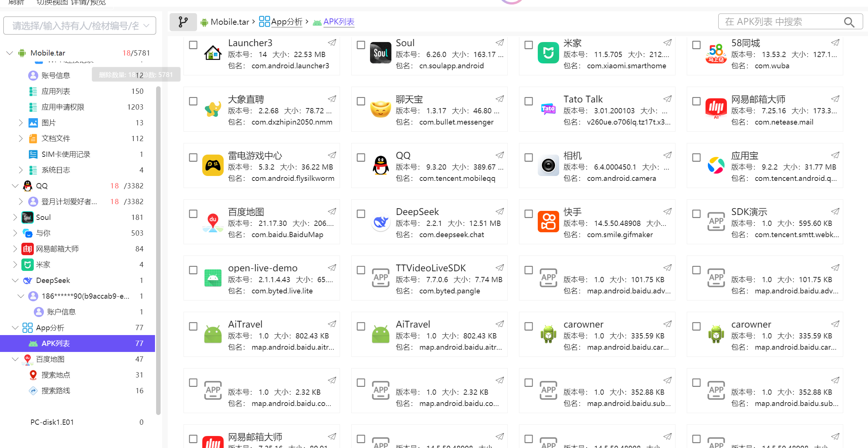This screenshot has height=448, width=868.
Task: Click the branch tree icon button
Action: [183, 22]
